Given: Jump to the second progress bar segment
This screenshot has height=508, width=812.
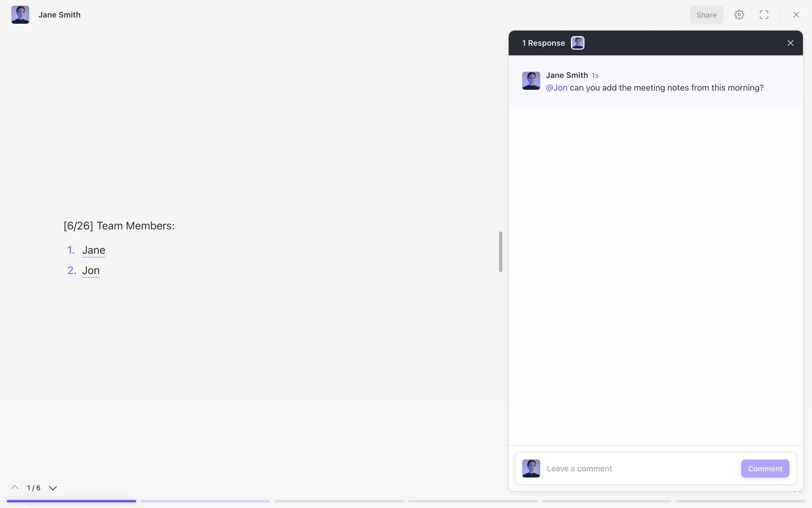Looking at the screenshot, I should pyautogui.click(x=205, y=501).
